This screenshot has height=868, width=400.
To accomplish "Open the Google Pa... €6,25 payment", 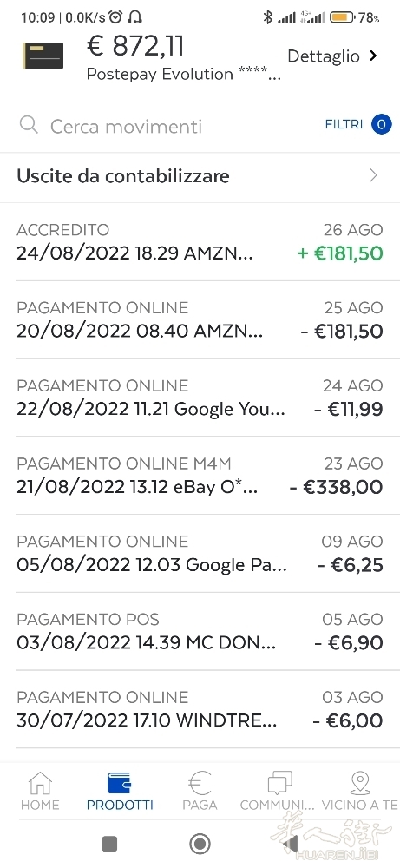I will click(x=200, y=554).
